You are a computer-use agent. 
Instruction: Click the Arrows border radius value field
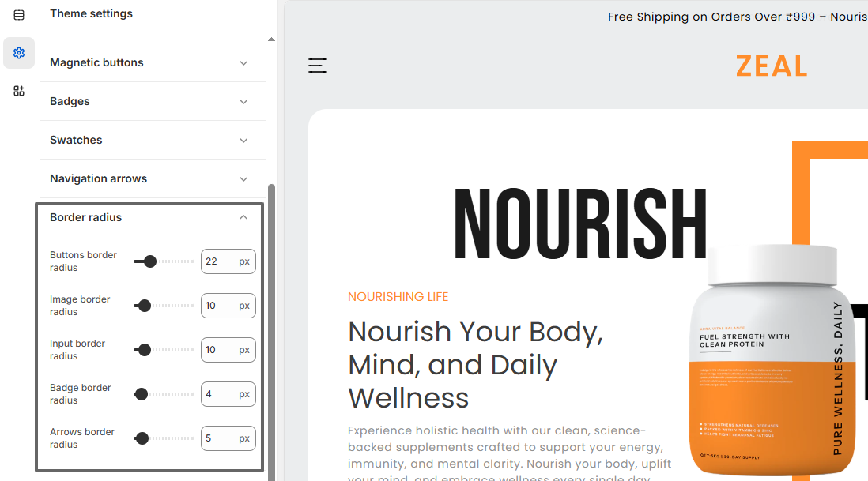click(219, 438)
